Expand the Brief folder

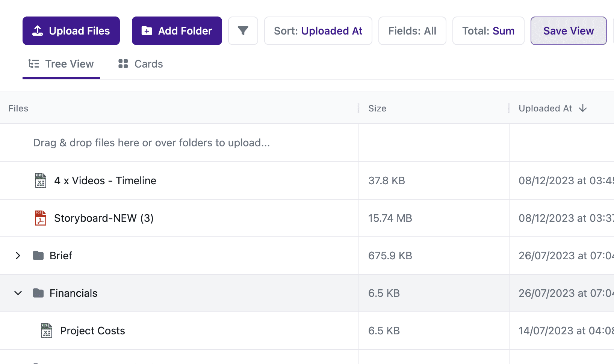click(18, 256)
